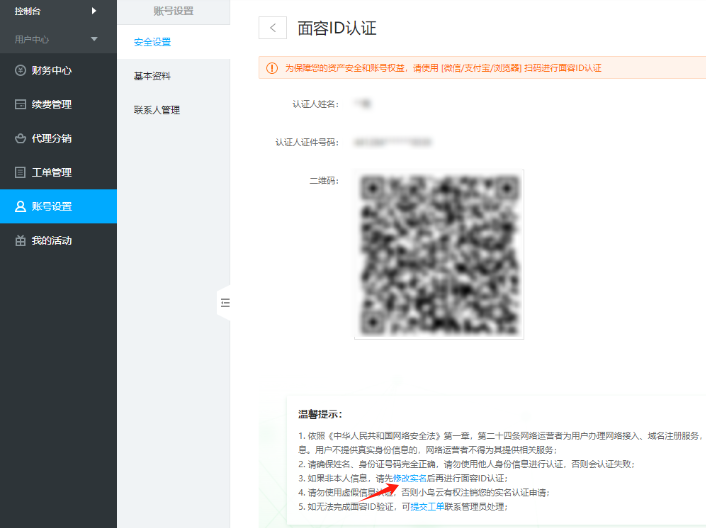This screenshot has width=706, height=528.
Task: Click the 认证人姓名 label
Action: pos(315,104)
